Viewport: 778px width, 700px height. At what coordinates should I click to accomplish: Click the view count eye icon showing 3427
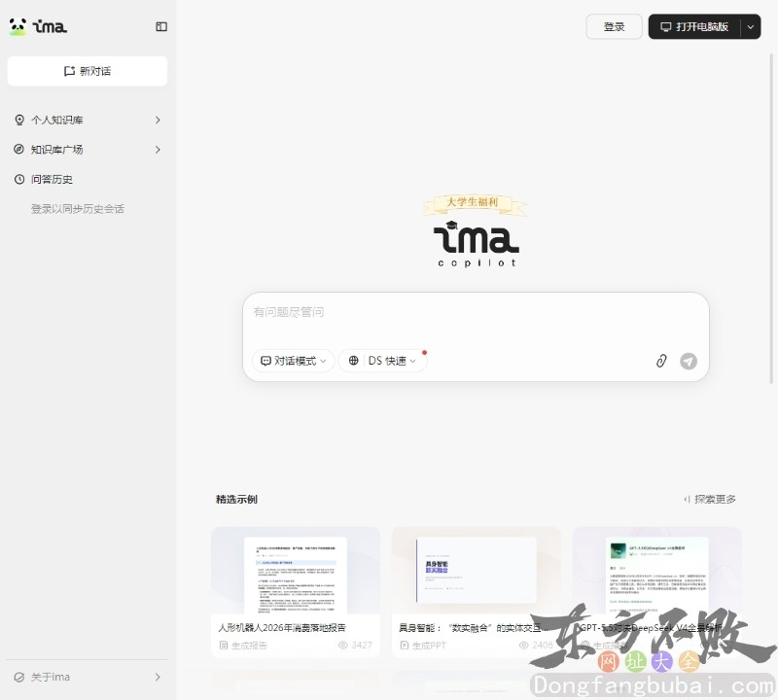(x=343, y=645)
